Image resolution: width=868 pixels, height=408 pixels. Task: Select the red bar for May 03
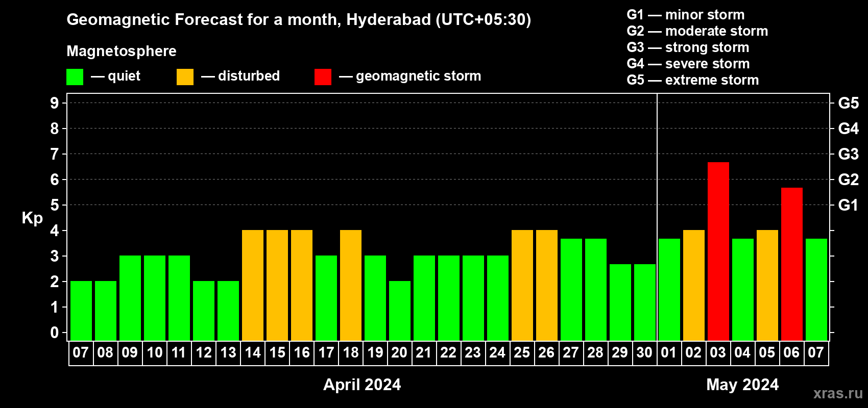point(718,251)
